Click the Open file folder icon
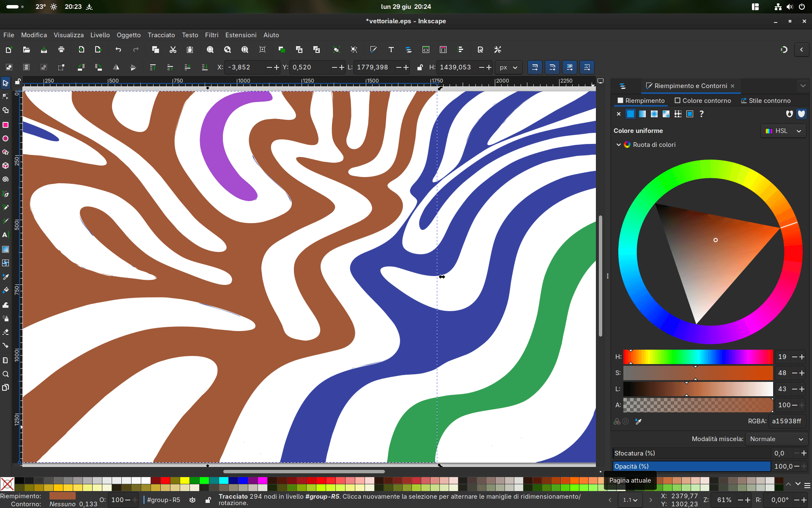This screenshot has height=508, width=812. [26, 50]
